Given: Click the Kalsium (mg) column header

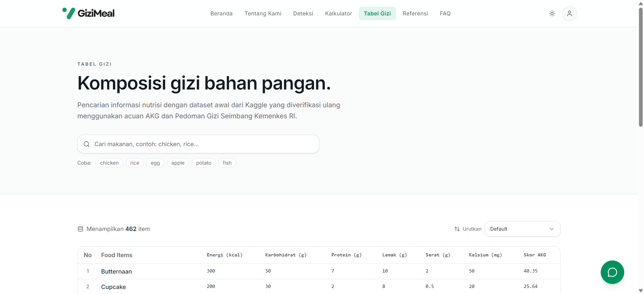Looking at the screenshot, I should coord(485,255).
